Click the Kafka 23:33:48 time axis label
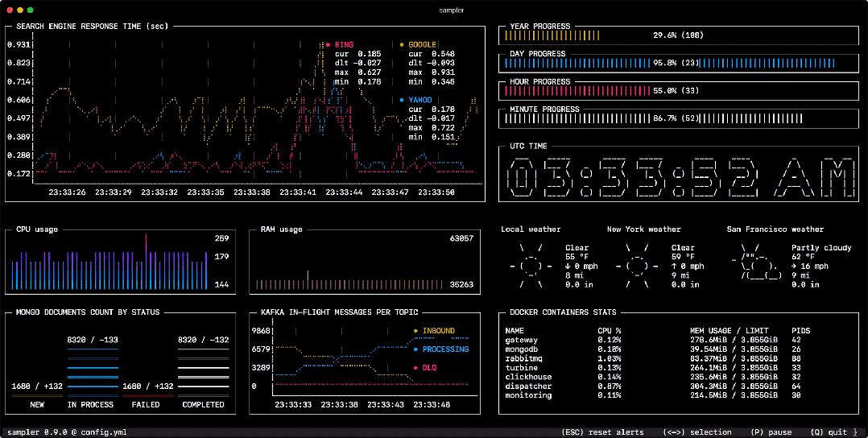868x438 pixels. [432, 405]
